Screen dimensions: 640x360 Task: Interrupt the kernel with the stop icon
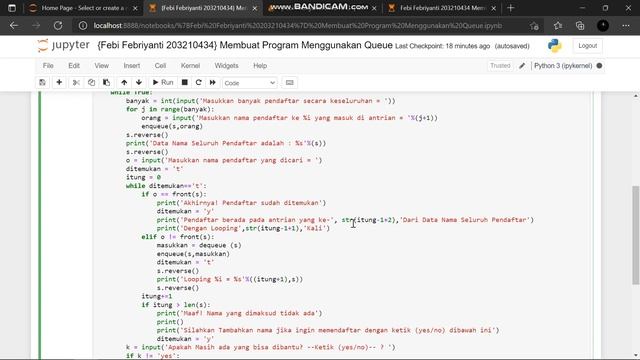pos(184,82)
